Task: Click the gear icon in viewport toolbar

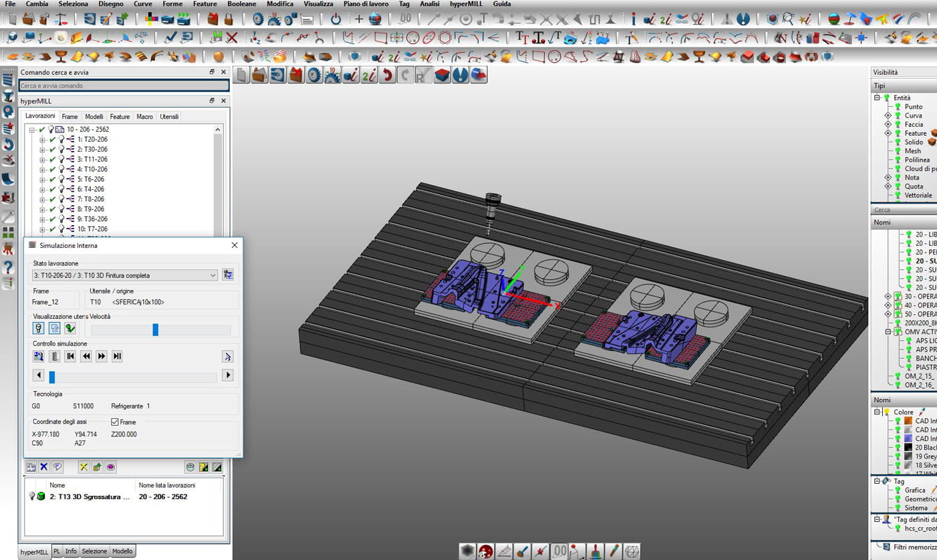Action: tap(314, 75)
